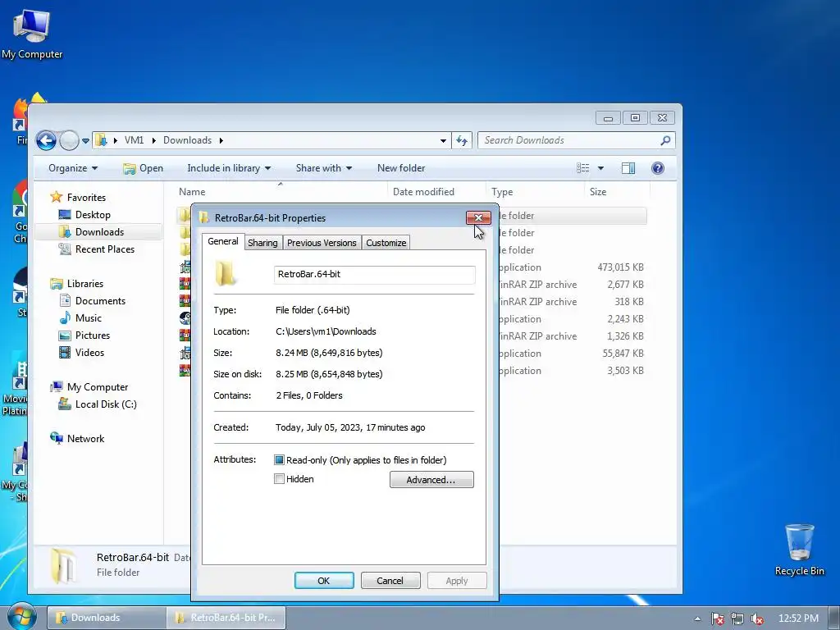Open recent pages dropdown beside navigation arrows
The height and width of the screenshot is (630, 840).
(85, 141)
